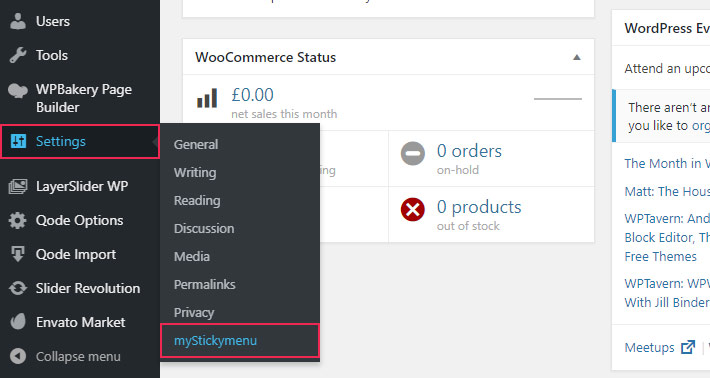The height and width of the screenshot is (378, 710).
Task: Open 0 products out of stock link
Action: 479,215
